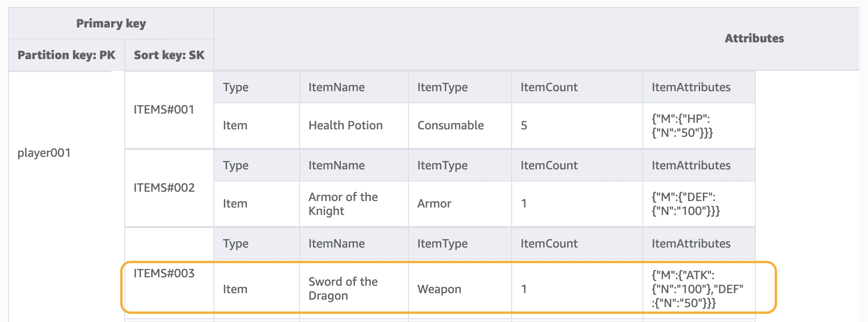Select the ITEMS#003 sort key cell
The width and height of the screenshot is (868, 322).
164,274
